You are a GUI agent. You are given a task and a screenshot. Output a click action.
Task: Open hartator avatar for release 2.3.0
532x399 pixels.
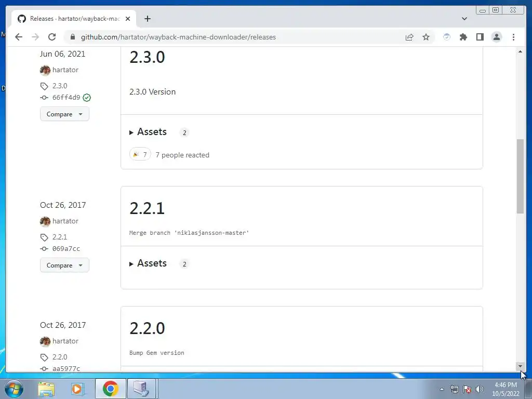45,70
